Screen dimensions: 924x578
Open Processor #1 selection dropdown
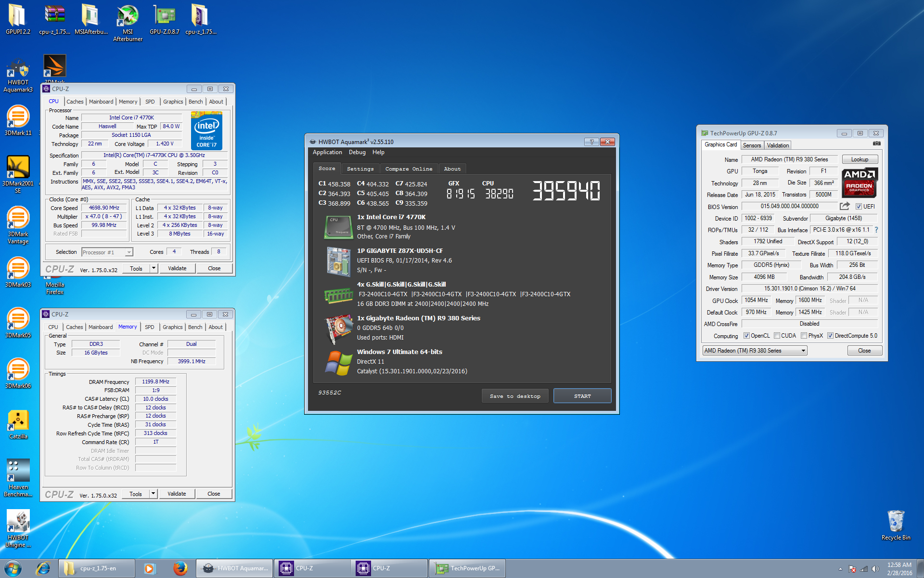coord(107,252)
